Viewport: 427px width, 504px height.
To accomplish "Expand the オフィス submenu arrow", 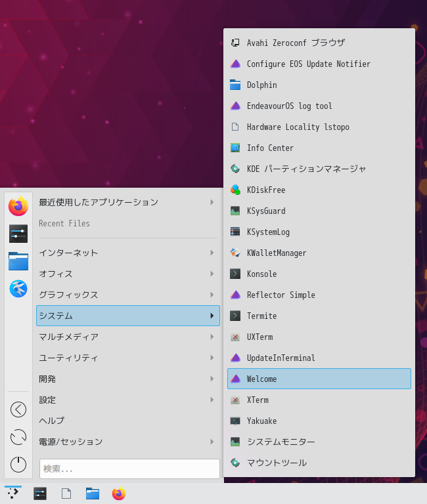I will [x=212, y=274].
